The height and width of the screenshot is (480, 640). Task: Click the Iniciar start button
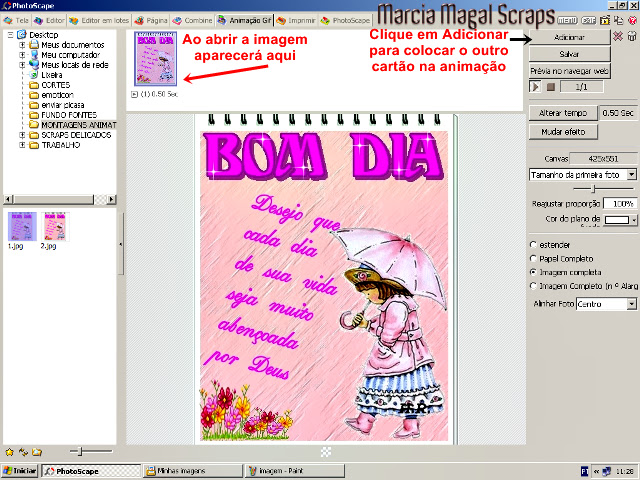point(19,471)
